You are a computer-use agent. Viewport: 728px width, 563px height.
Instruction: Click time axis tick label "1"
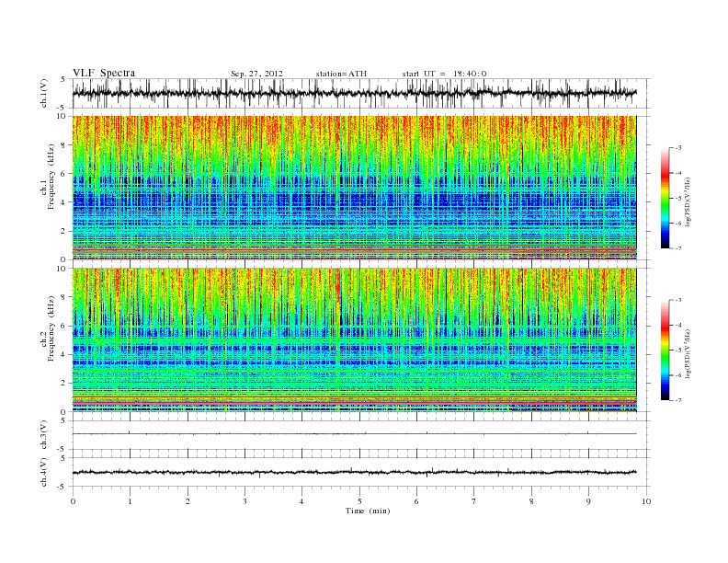(130, 501)
